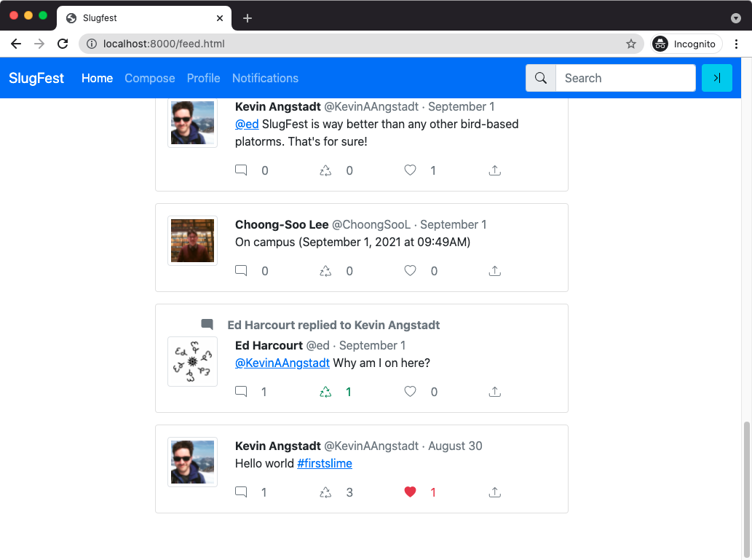
Task: Unlike Kevin's Hello world post
Action: pos(410,492)
